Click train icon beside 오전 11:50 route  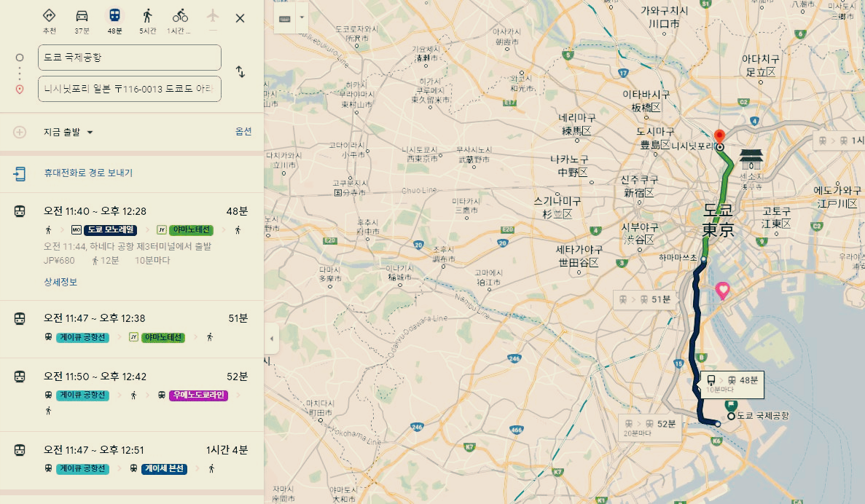click(x=19, y=377)
